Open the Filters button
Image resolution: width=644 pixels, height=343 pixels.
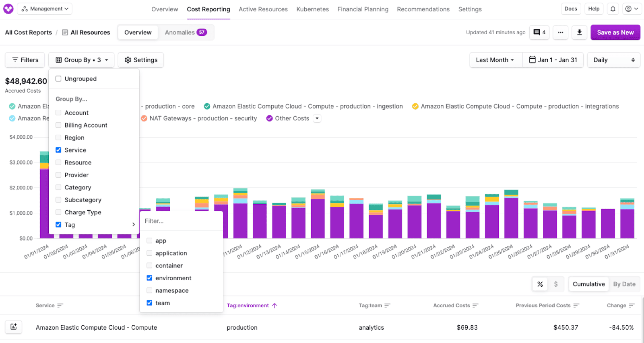coord(25,60)
